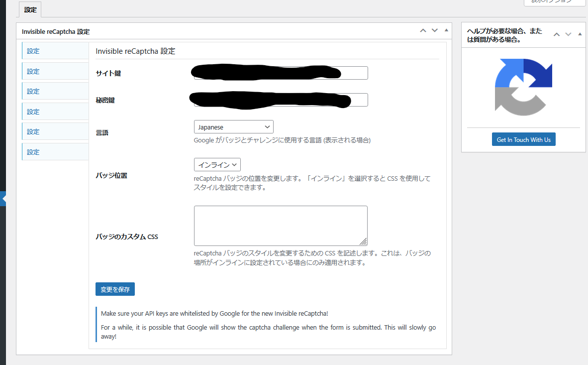Select the third 設定 item in the sidebar
The image size is (588, 365).
pyautogui.click(x=55, y=92)
